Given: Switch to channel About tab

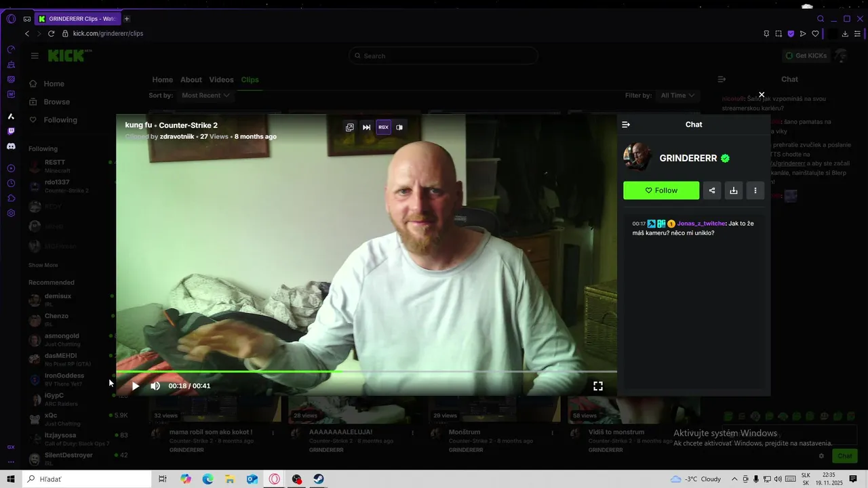Looking at the screenshot, I should [x=191, y=80].
